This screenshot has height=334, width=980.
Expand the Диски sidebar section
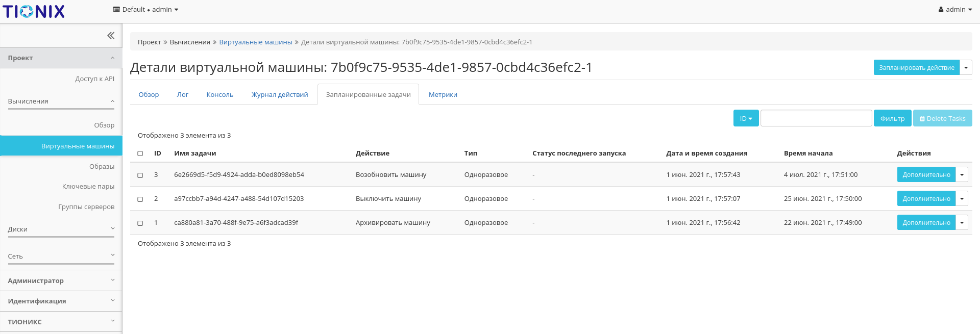(61, 229)
